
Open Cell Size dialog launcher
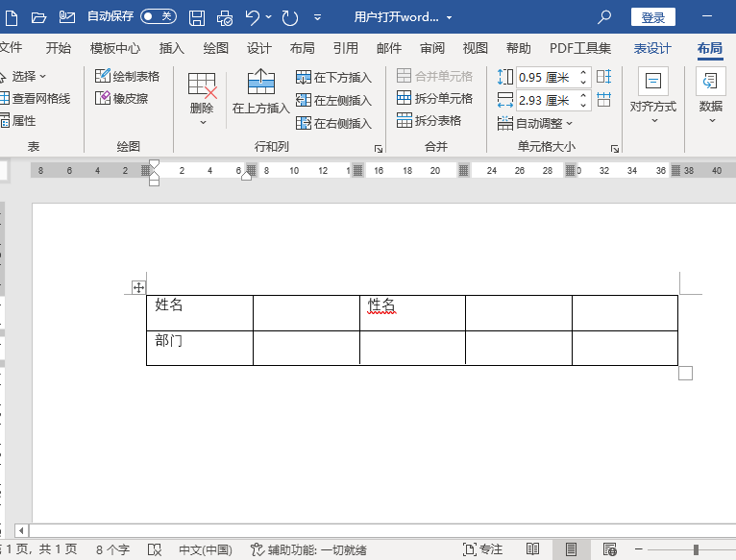pyautogui.click(x=614, y=149)
